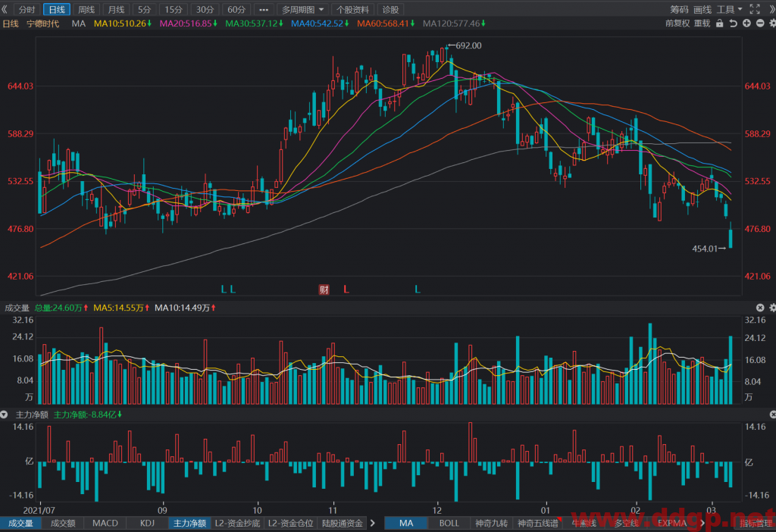
Task: Toggle 前复权 price adjustment
Action: click(677, 23)
